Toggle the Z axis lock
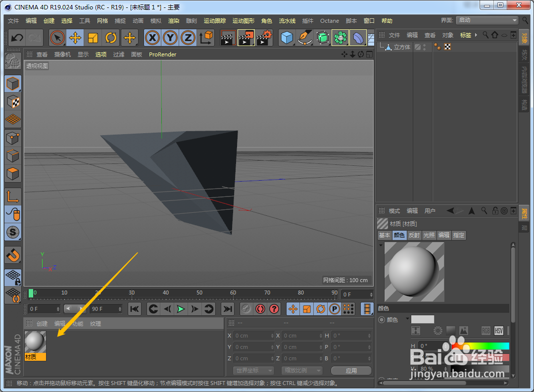 point(188,38)
